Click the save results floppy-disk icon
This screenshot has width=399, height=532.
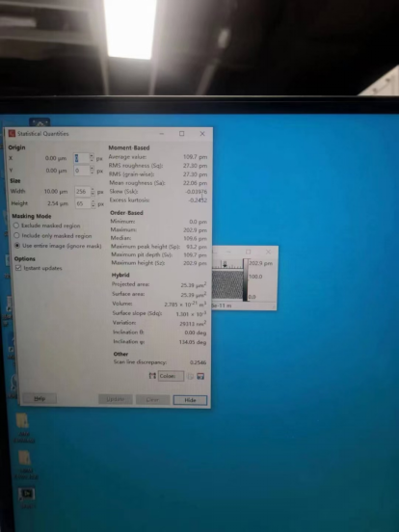200,376
